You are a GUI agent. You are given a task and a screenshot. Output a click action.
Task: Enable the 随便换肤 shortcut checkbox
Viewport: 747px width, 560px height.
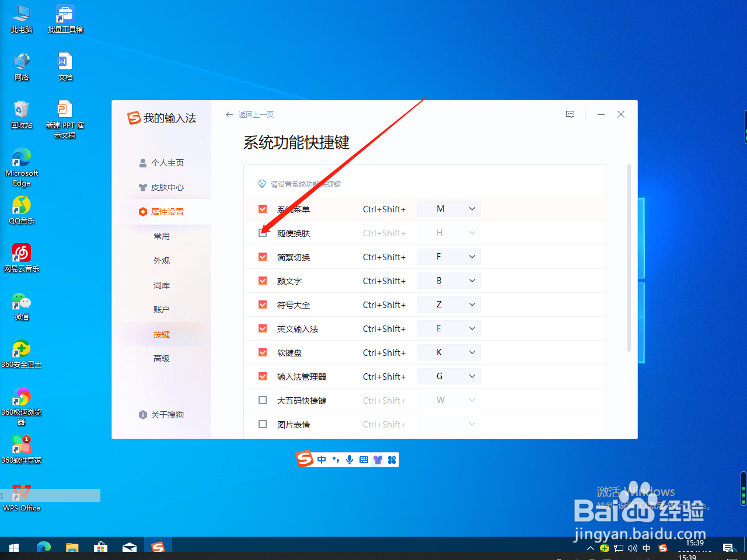[262, 232]
